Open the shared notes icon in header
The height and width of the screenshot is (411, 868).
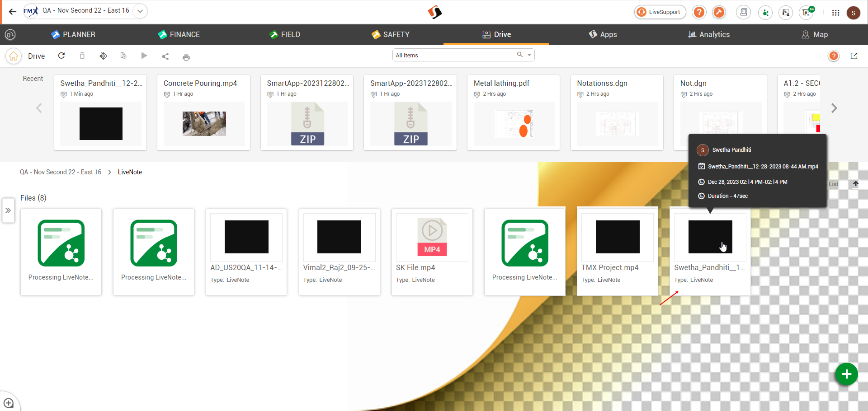tap(786, 13)
